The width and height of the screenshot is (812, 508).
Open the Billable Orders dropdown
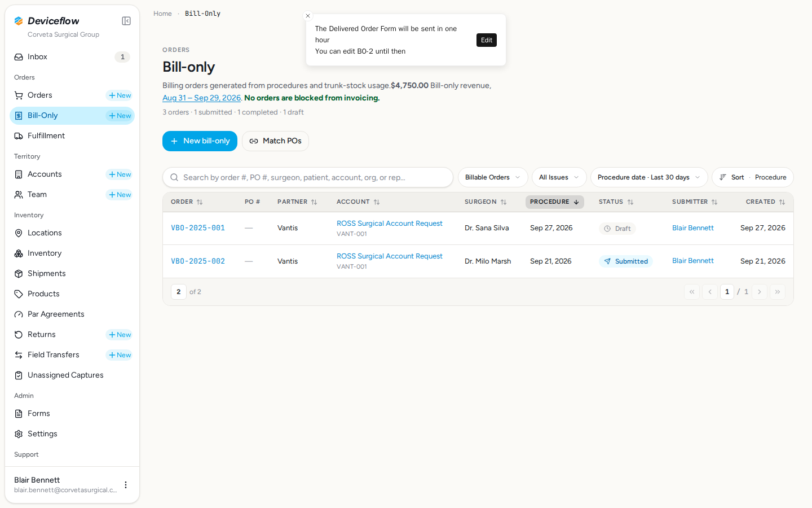[x=493, y=177]
